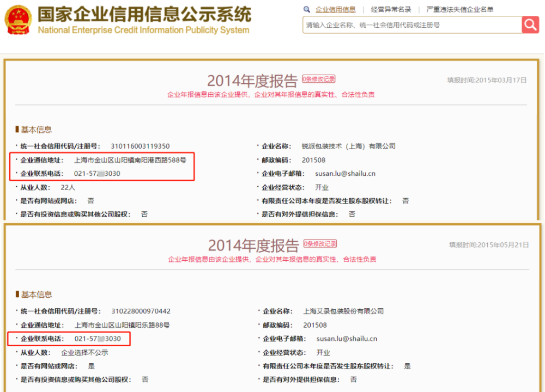Click 股东股权转让 value 否 in first report
The height and width of the screenshot is (392, 545).
click(405, 201)
